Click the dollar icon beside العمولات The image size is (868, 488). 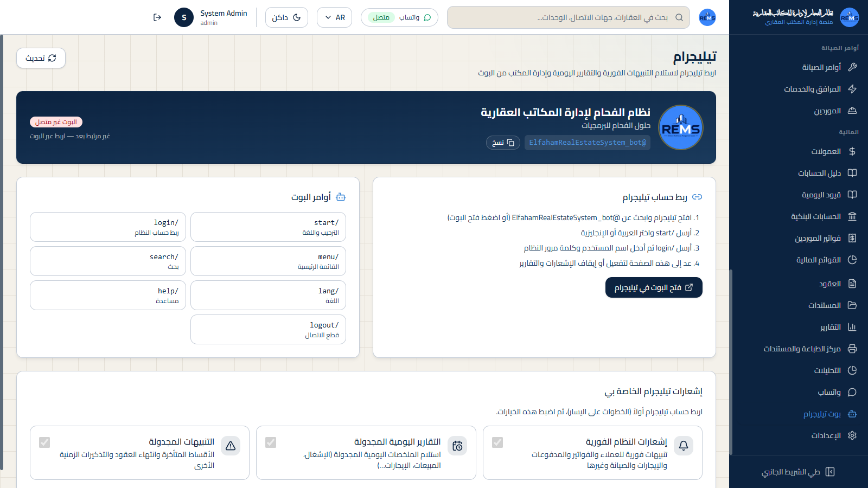tap(852, 151)
